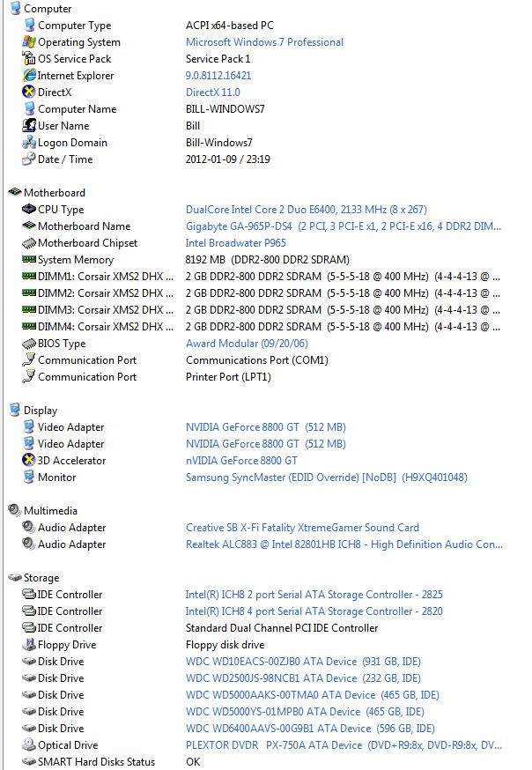This screenshot has width=532, height=770.
Task: Select the Communications Port (COM1) value
Action: 256,360
